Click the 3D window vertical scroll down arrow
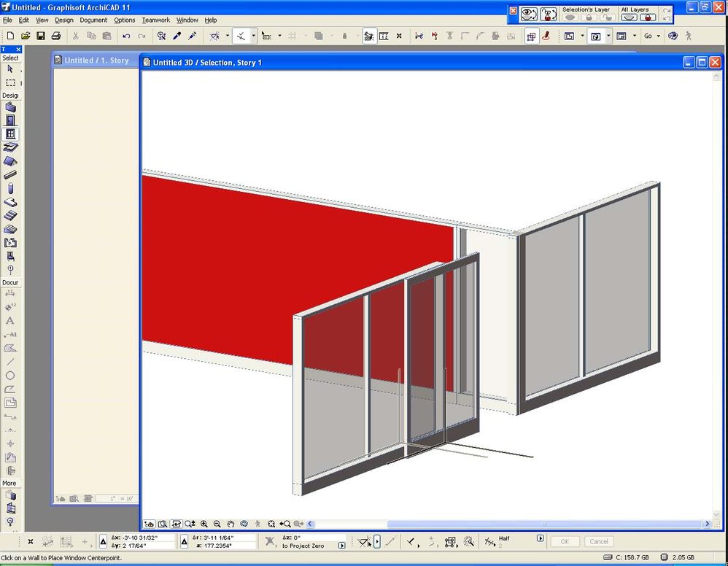 (716, 514)
